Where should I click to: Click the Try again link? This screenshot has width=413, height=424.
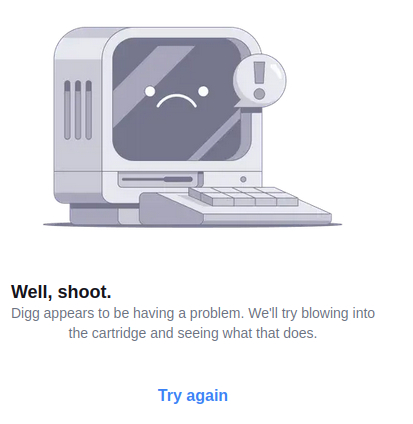[x=193, y=396]
